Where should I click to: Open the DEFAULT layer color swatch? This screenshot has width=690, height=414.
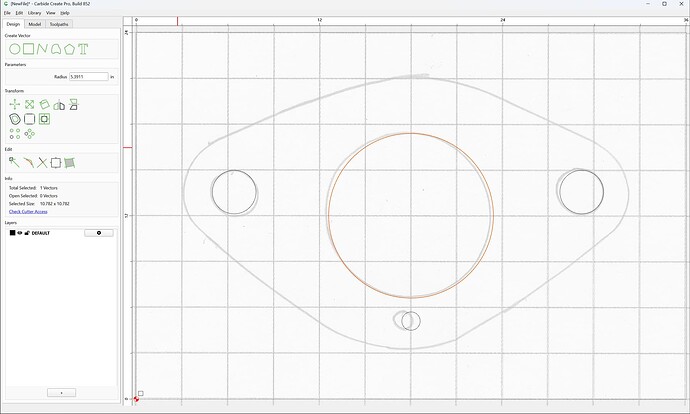[x=12, y=233]
